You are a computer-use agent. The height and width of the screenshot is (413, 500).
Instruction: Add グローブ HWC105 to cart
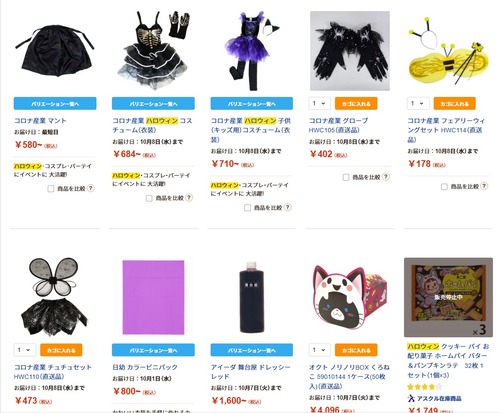click(356, 103)
